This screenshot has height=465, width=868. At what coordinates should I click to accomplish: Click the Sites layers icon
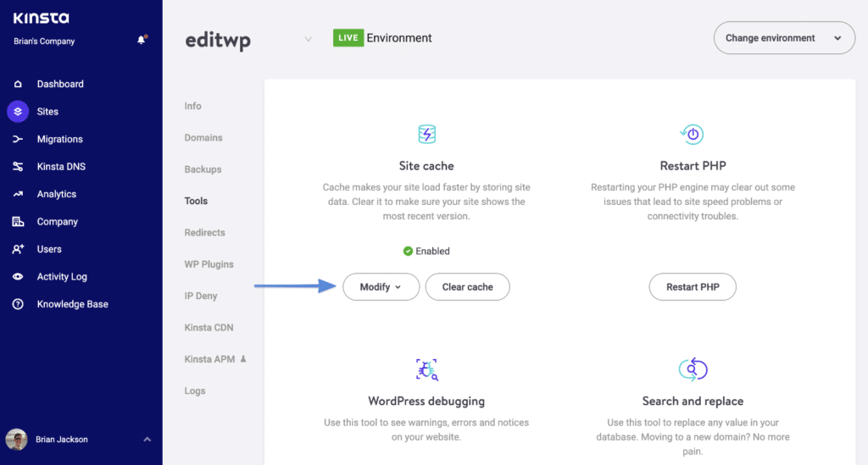[x=18, y=112]
